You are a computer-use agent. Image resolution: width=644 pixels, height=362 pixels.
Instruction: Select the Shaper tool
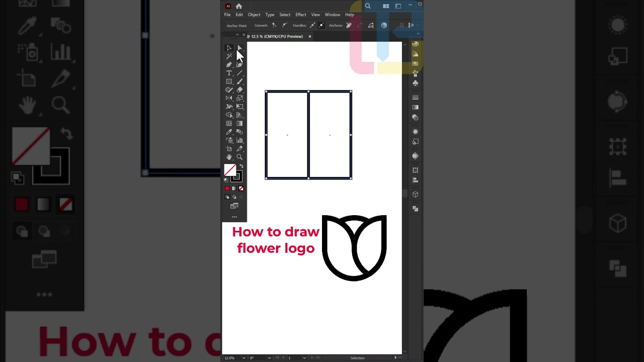pyautogui.click(x=229, y=90)
